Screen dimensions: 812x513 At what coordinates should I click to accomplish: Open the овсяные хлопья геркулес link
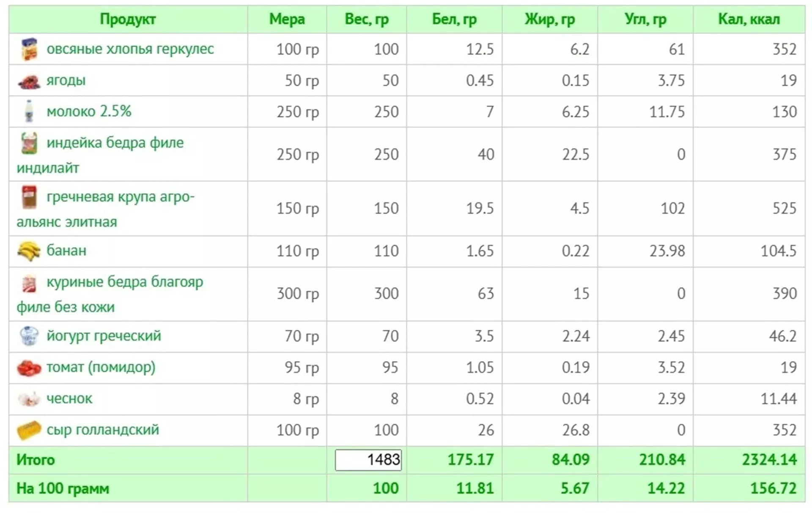pyautogui.click(x=130, y=49)
